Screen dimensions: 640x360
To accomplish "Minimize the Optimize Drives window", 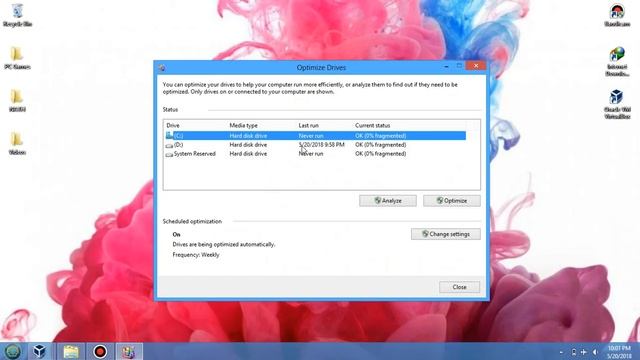I will click(x=447, y=66).
